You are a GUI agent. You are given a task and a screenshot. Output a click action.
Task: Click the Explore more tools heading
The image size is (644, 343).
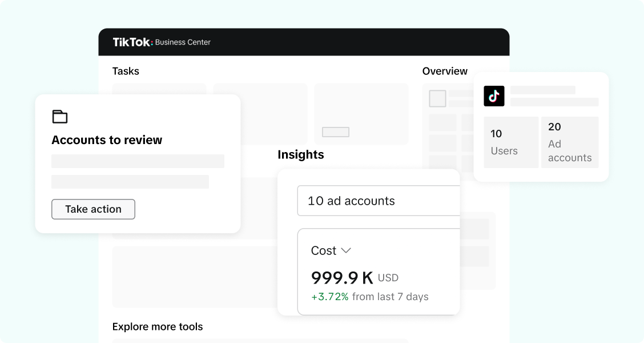158,326
